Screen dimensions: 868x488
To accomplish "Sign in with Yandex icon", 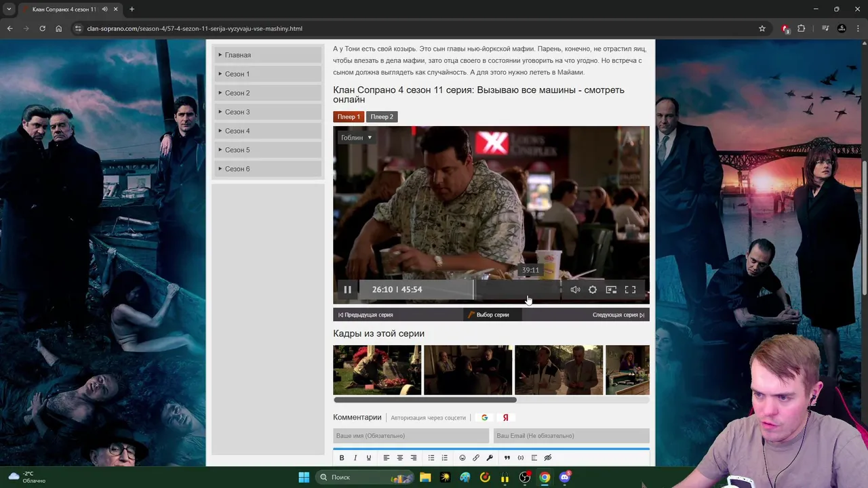I will tap(505, 418).
